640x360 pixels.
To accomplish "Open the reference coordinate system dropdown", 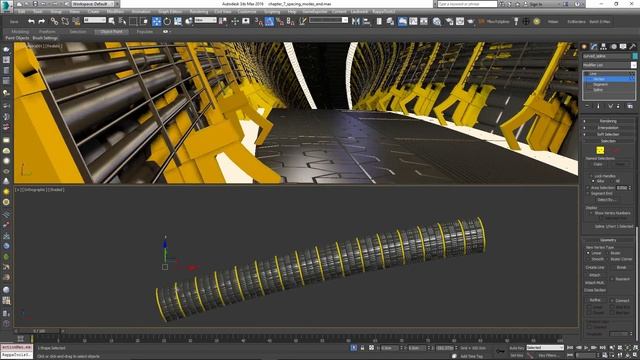I will 205,20.
